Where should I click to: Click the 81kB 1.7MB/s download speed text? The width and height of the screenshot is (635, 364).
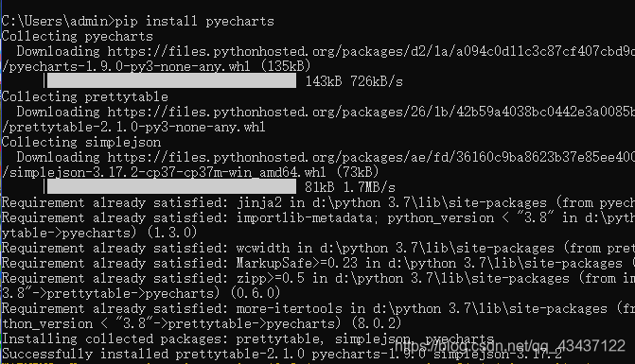coord(350,187)
